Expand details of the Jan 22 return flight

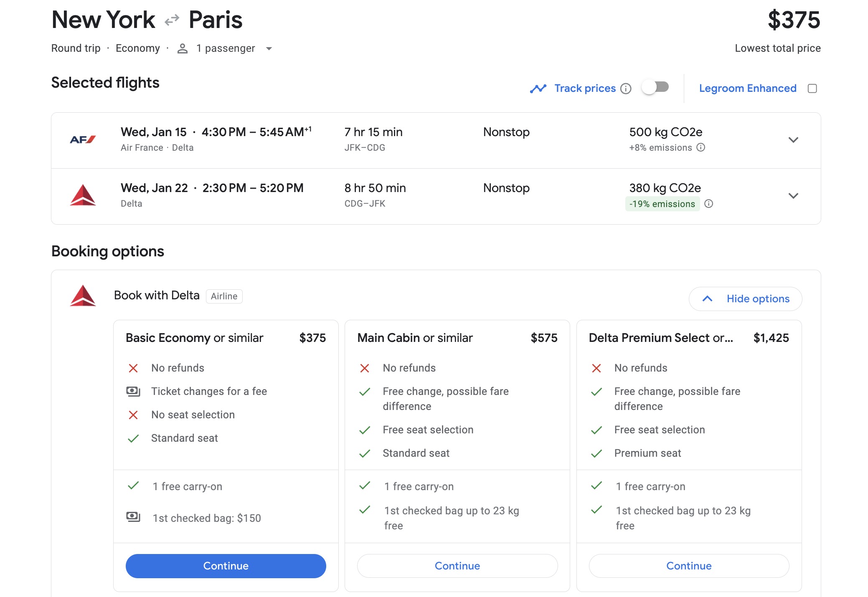point(793,196)
